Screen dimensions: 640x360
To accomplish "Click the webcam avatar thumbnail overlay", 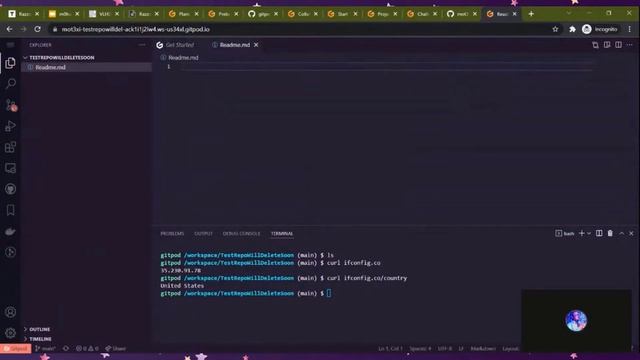I will (576, 320).
